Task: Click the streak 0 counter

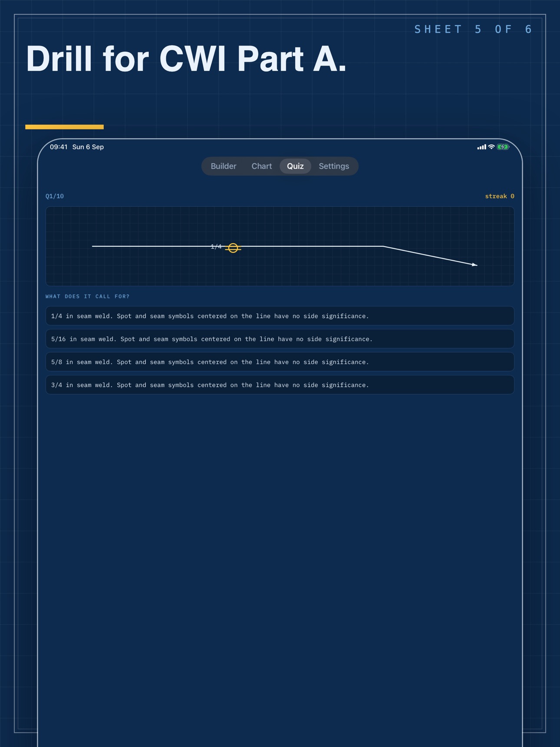Action: point(500,196)
